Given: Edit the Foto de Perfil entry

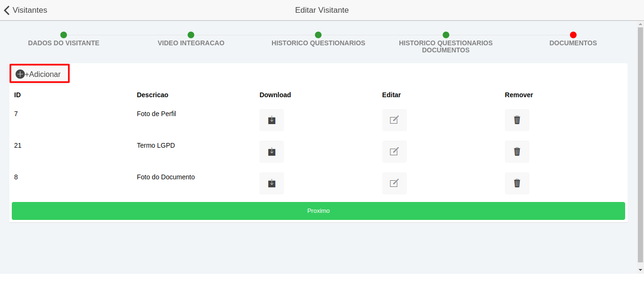Looking at the screenshot, I should [x=394, y=120].
